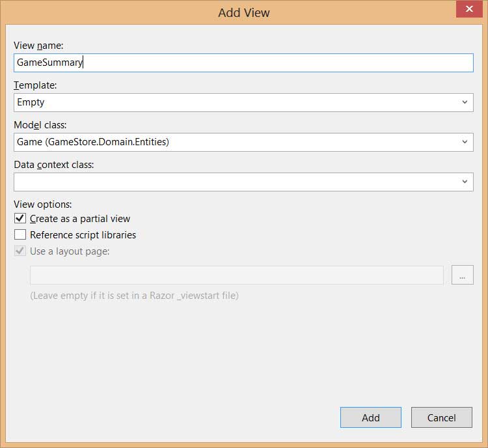Click the 'Add View' dialog title
The image size is (488, 448).
click(244, 13)
